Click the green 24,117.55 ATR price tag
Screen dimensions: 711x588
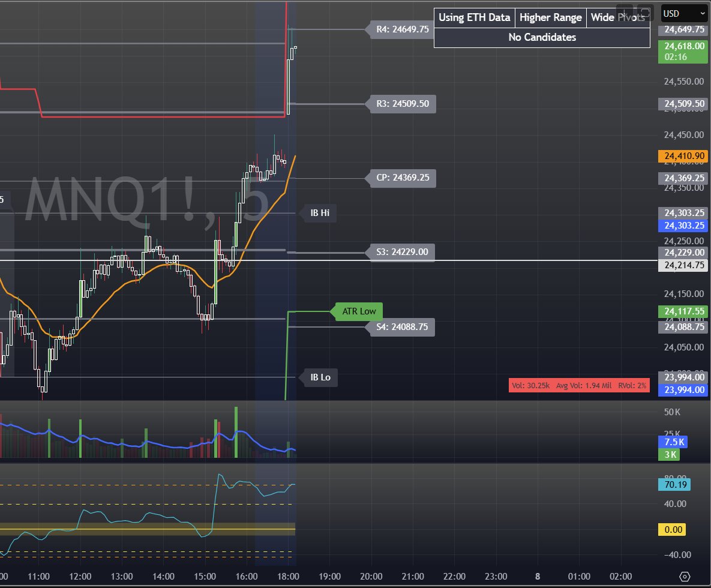click(683, 311)
